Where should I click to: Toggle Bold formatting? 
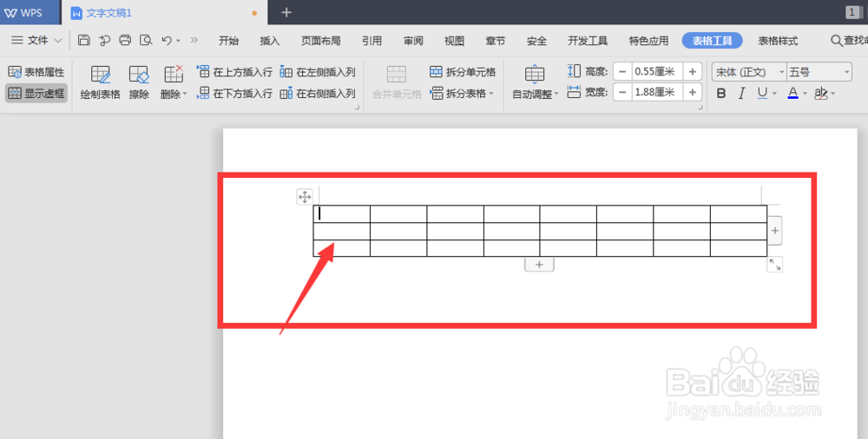[720, 93]
